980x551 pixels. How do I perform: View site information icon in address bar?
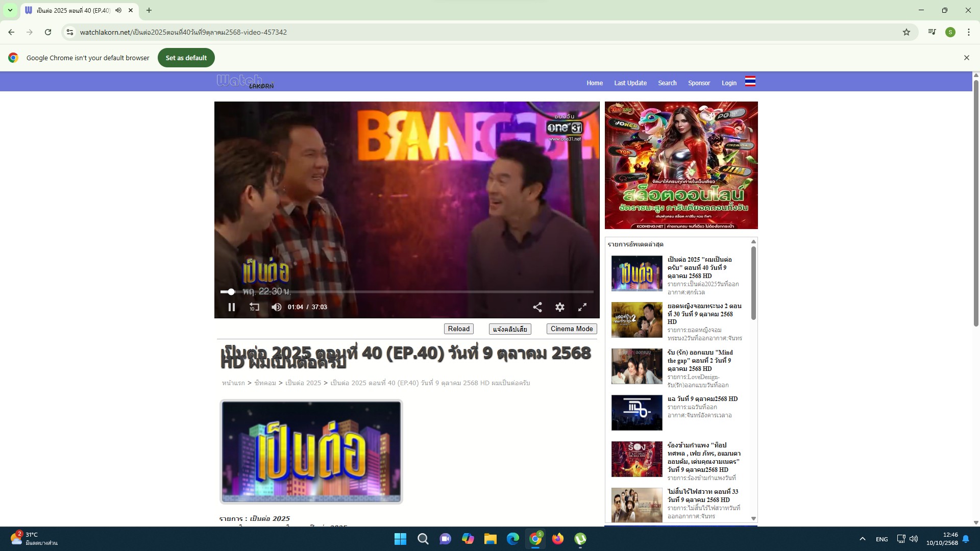click(x=70, y=32)
